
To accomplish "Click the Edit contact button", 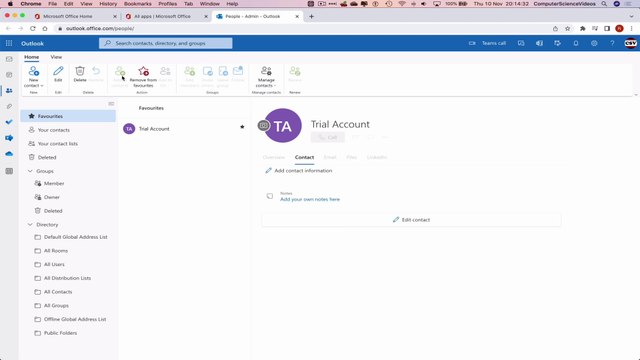I will [x=411, y=220].
